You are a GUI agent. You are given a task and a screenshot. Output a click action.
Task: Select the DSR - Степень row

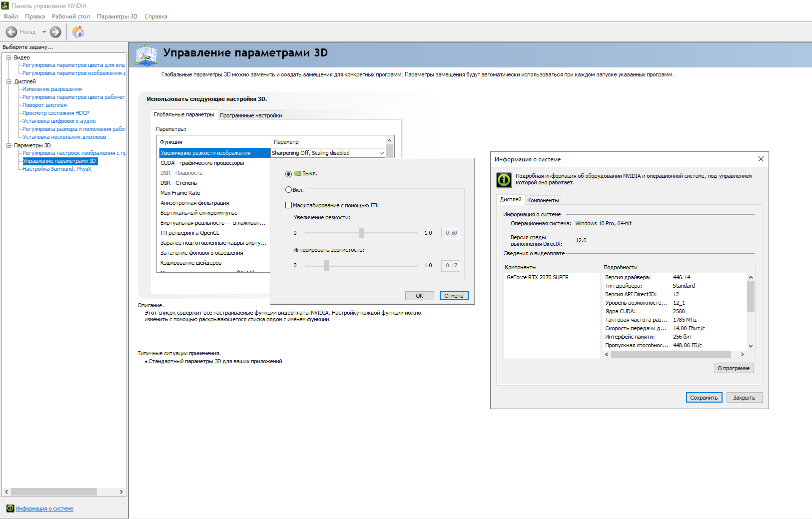(215, 183)
